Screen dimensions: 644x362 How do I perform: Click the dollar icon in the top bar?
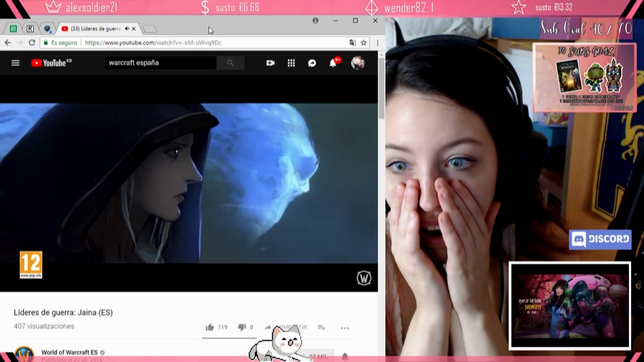coord(205,8)
